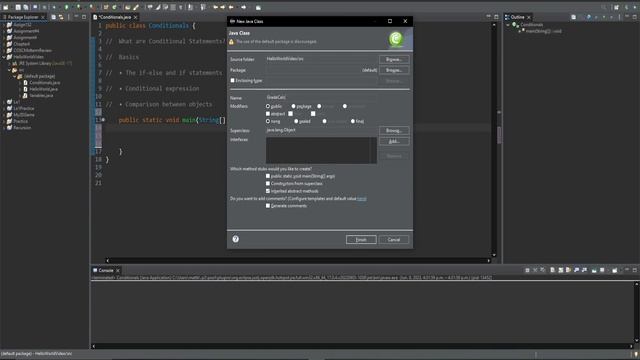Click the Back navigation arrow in the toolbar
Viewport: 640px width, 360px height.
point(231,7)
